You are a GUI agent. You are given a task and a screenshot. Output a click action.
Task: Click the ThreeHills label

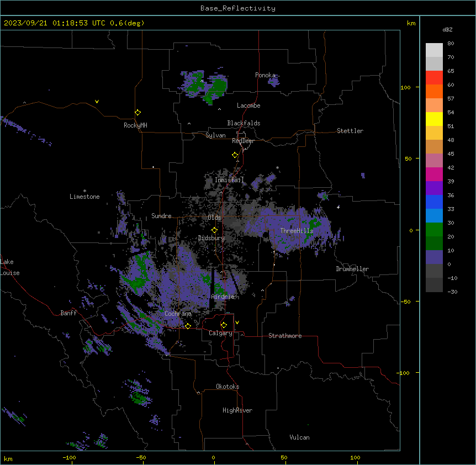tap(297, 231)
